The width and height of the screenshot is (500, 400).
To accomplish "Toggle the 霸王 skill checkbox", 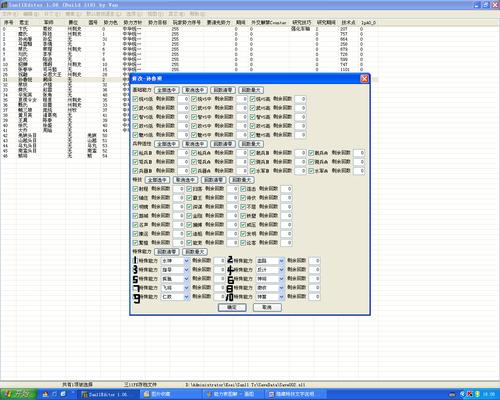I will (189, 198).
